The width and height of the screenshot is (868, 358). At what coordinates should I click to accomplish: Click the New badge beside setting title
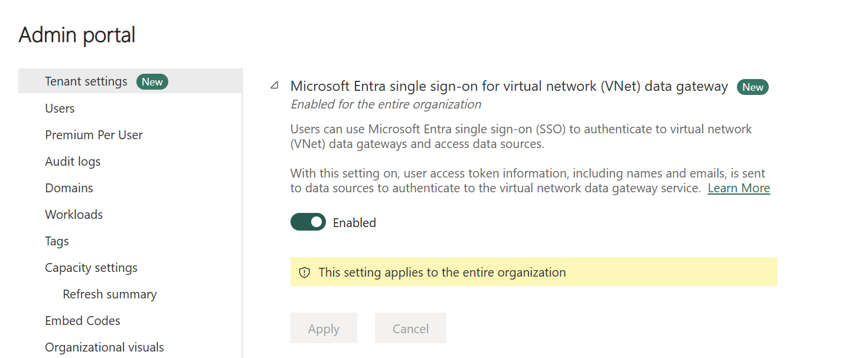tap(753, 87)
